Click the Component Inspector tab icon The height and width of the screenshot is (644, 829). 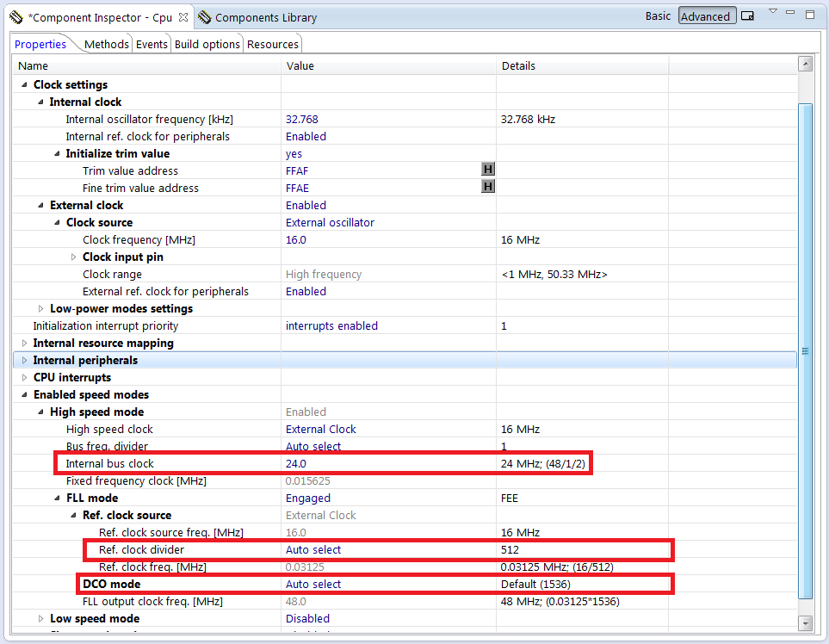pyautogui.click(x=16, y=17)
